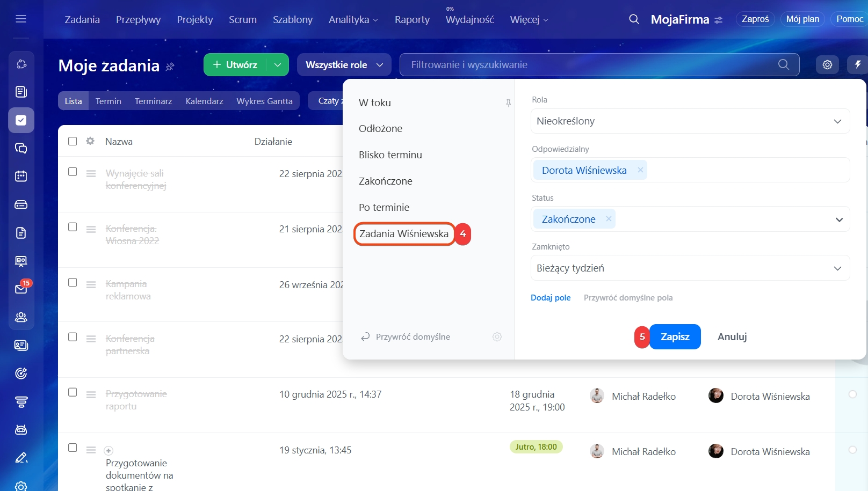Open the hamburger menu at top left
Image resolution: width=868 pixels, height=491 pixels.
click(21, 19)
